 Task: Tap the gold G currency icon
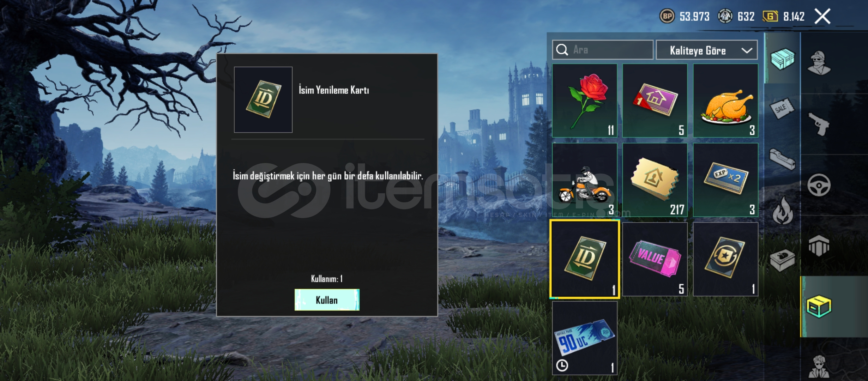(x=770, y=16)
